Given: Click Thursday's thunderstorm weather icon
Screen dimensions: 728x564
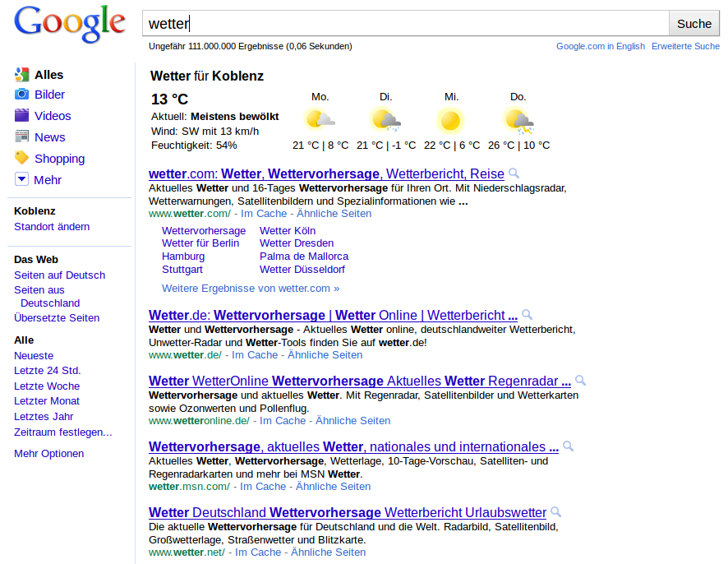Looking at the screenshot, I should (x=518, y=120).
